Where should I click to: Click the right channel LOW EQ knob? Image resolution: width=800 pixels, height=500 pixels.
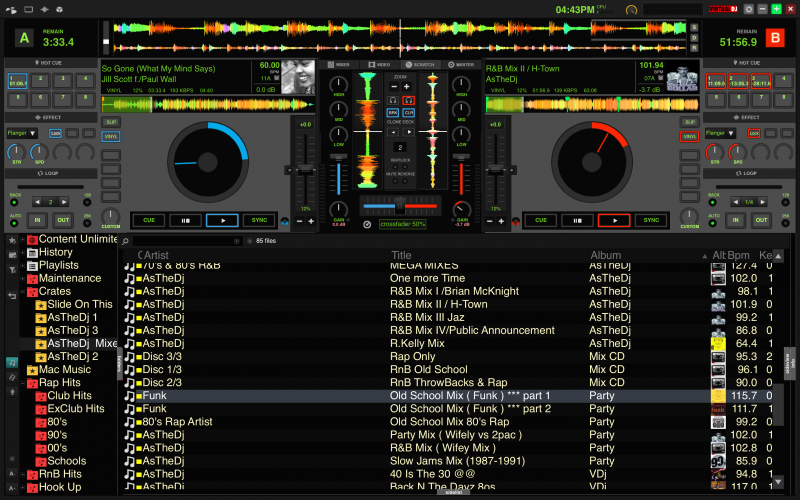point(461,134)
